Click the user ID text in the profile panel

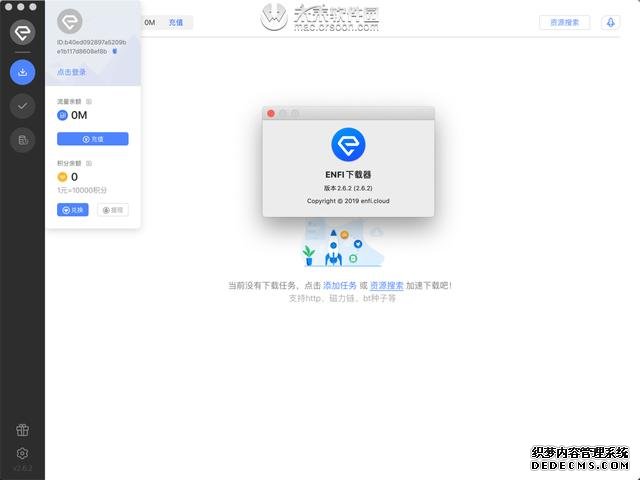tap(91, 47)
